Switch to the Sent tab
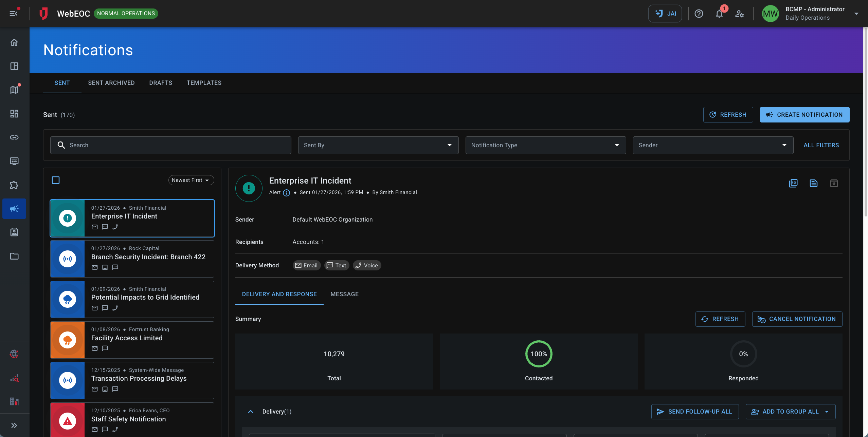 [x=62, y=83]
